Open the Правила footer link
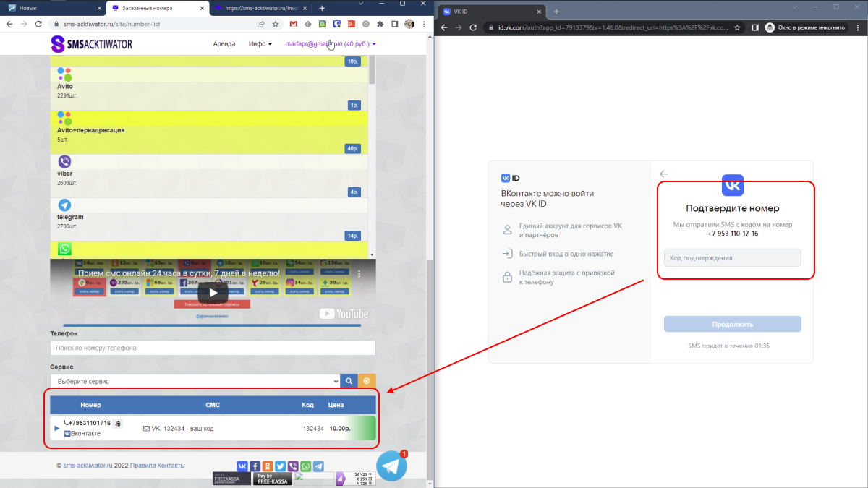Screen dimensions: 868x488 [x=144, y=466]
